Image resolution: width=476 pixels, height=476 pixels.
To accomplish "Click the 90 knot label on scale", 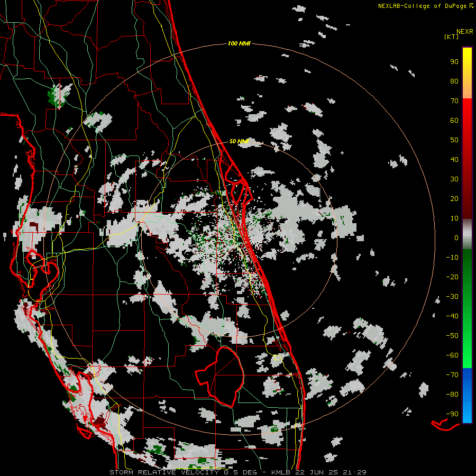I will point(454,62).
